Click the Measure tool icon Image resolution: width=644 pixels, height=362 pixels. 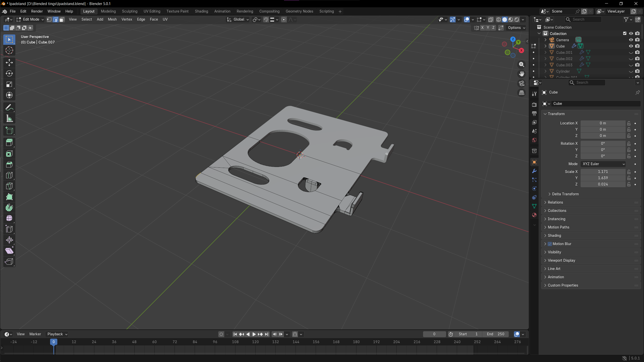(9, 118)
